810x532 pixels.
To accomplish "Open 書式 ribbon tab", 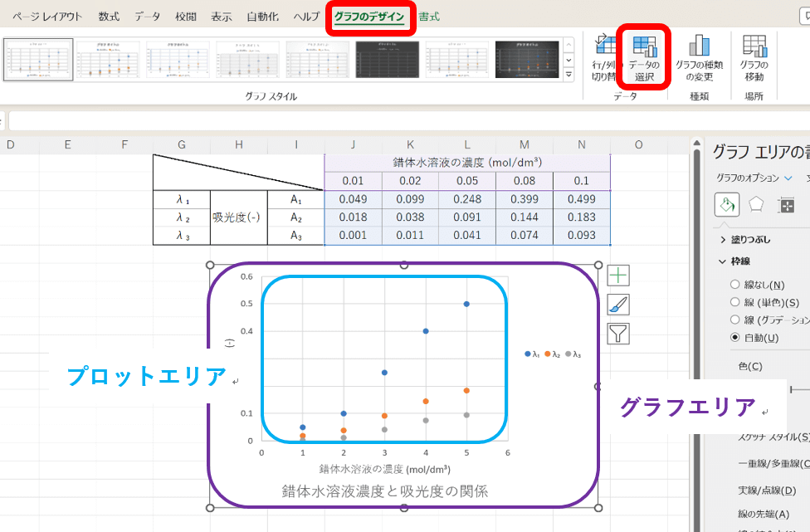I will (429, 17).
